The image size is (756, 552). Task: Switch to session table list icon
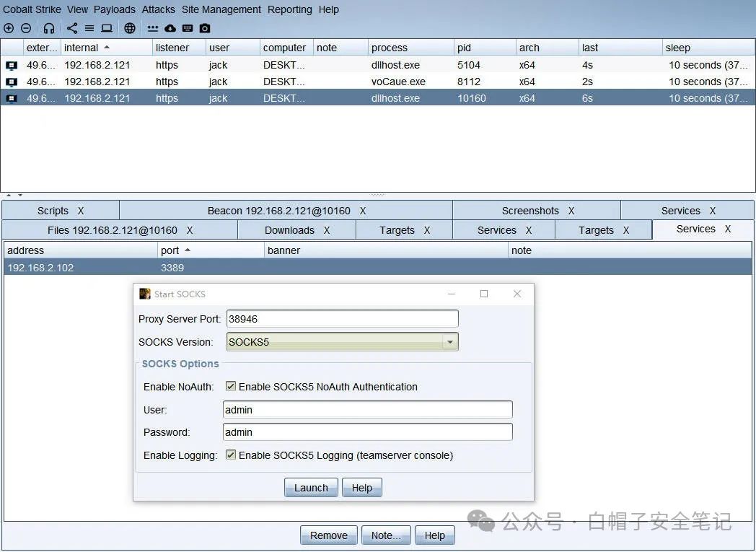89,28
